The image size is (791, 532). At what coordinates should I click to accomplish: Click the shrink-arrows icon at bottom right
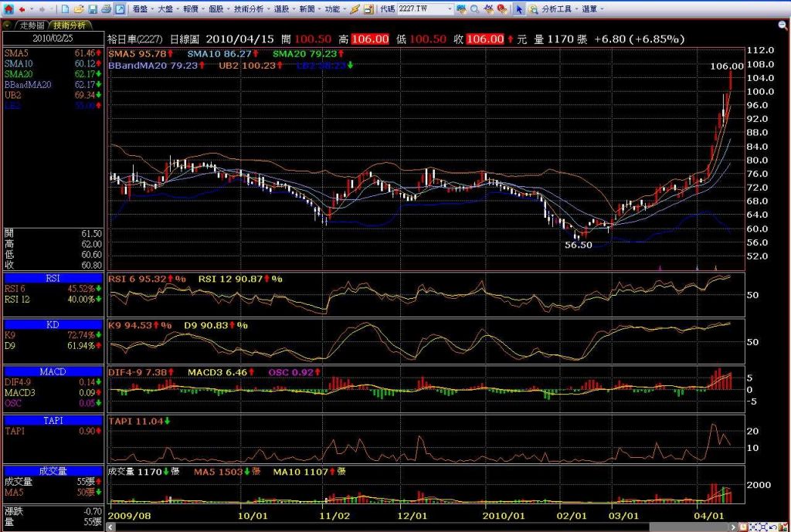(x=754, y=527)
